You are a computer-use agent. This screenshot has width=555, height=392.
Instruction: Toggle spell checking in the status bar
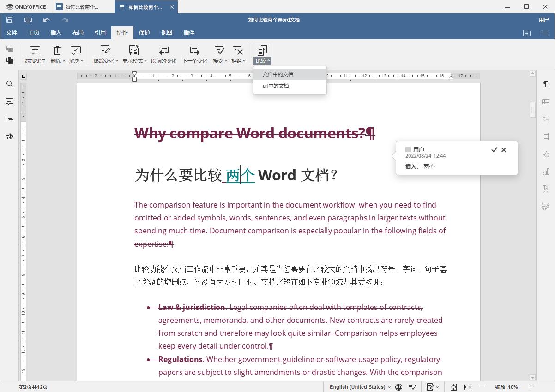point(411,387)
